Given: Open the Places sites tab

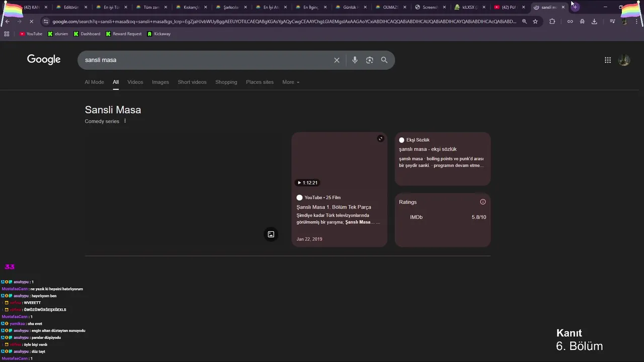Looking at the screenshot, I should point(260,82).
